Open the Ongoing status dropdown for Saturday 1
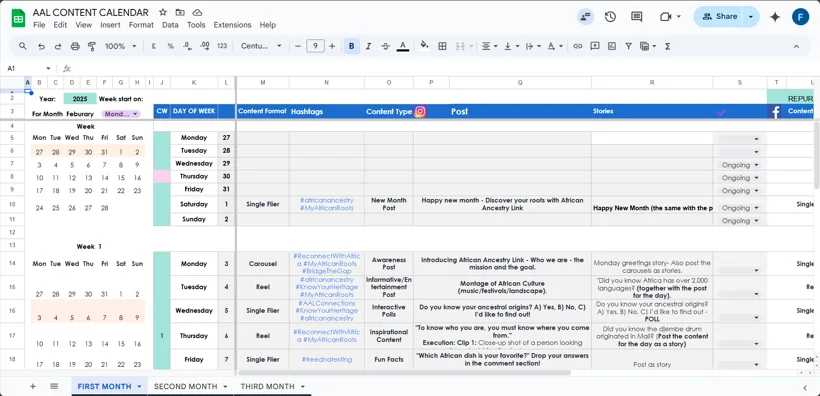Image resolution: width=820 pixels, height=396 pixels. pos(739,208)
